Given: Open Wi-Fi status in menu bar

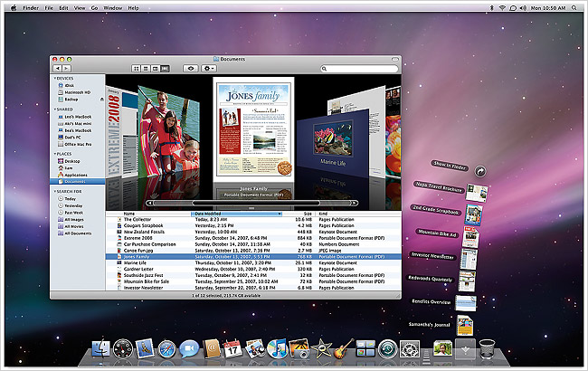Looking at the screenshot, I should pyautogui.click(x=502, y=7).
